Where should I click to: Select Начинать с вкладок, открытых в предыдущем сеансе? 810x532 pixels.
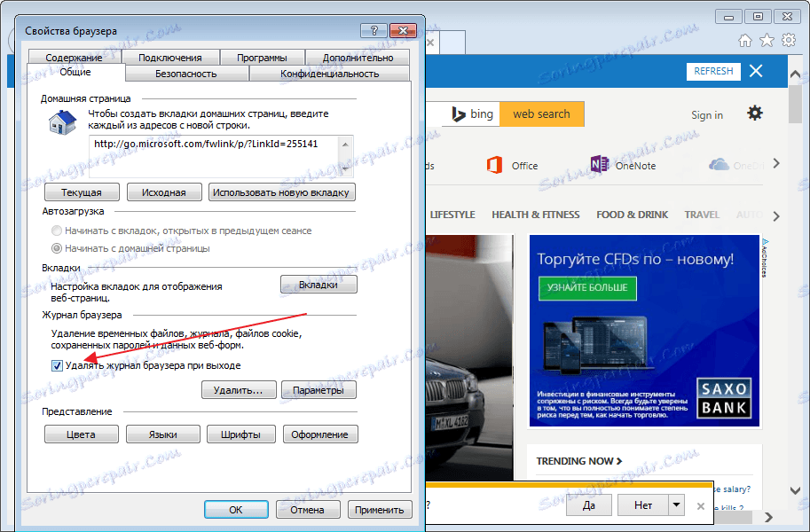point(57,231)
